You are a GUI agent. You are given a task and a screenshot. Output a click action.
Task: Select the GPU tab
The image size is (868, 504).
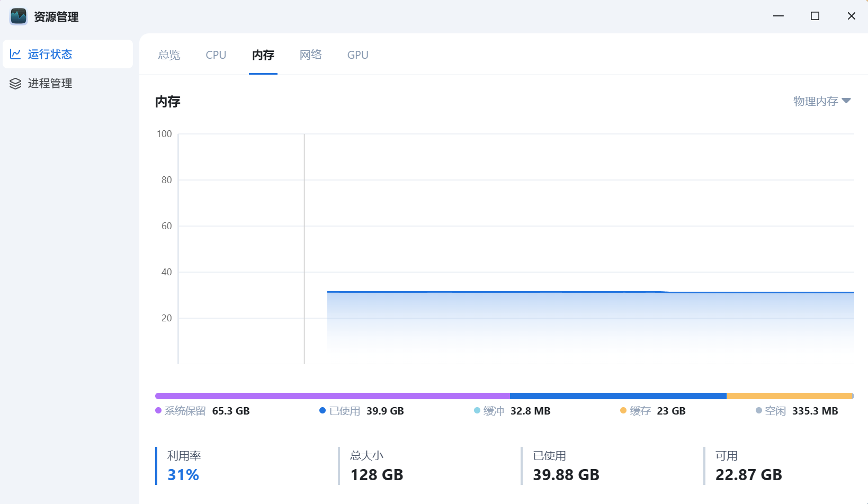coord(358,55)
